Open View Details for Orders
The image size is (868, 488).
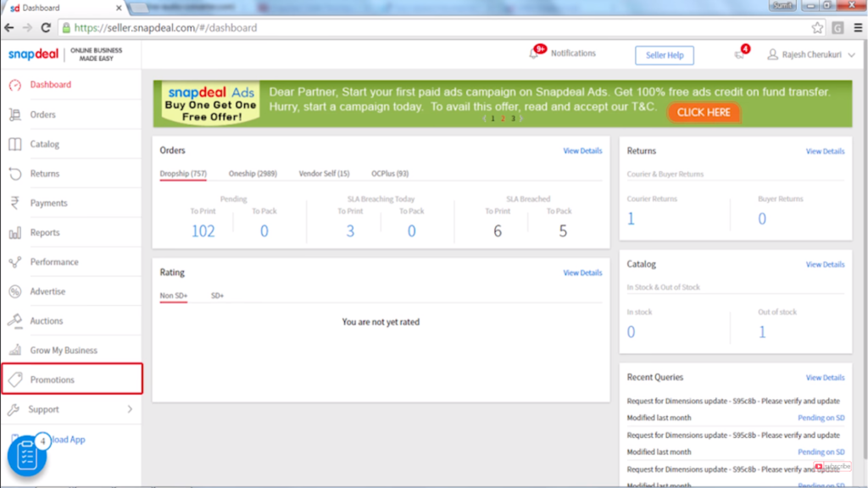[x=582, y=151]
